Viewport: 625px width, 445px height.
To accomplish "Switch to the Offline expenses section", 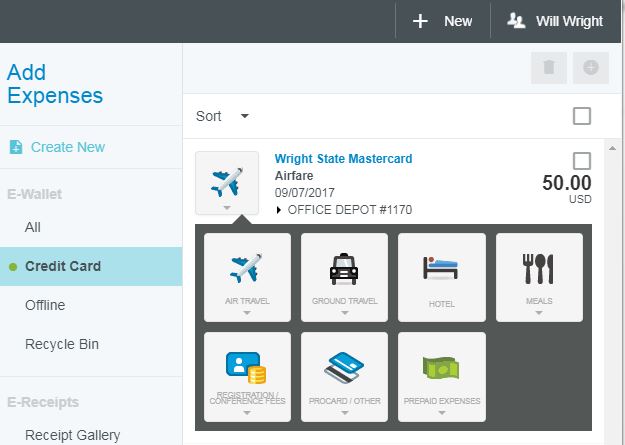I will [x=45, y=305].
